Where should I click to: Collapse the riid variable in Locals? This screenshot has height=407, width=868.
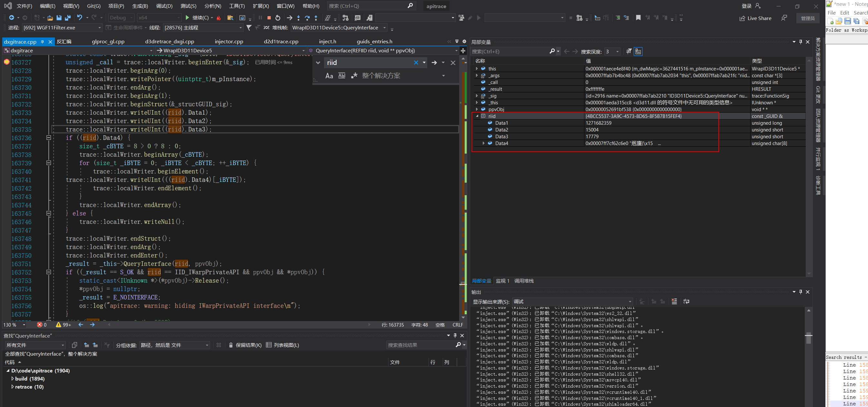click(477, 116)
